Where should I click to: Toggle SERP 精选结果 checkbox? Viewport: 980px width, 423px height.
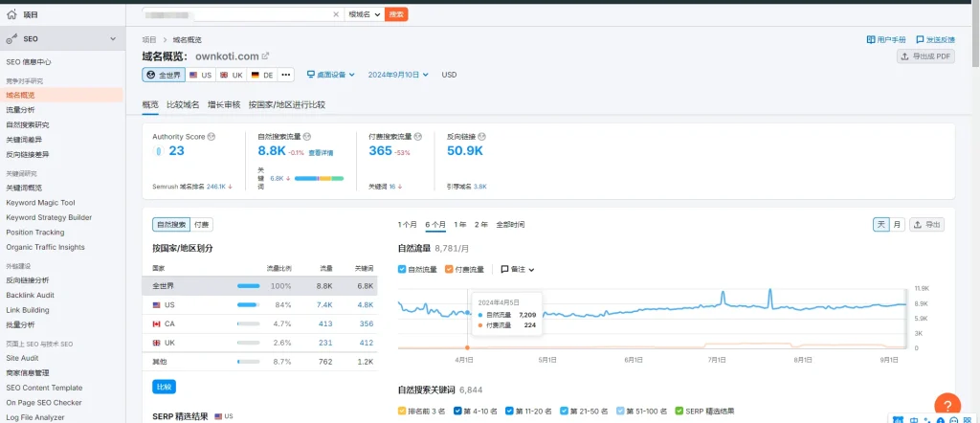point(679,412)
